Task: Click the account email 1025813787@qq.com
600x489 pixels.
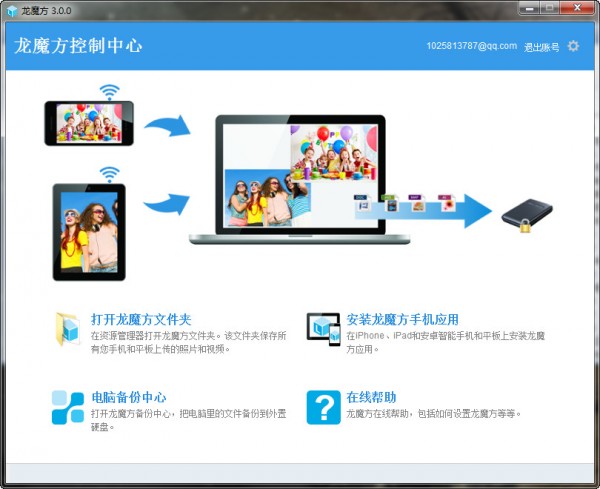Action: pos(471,46)
